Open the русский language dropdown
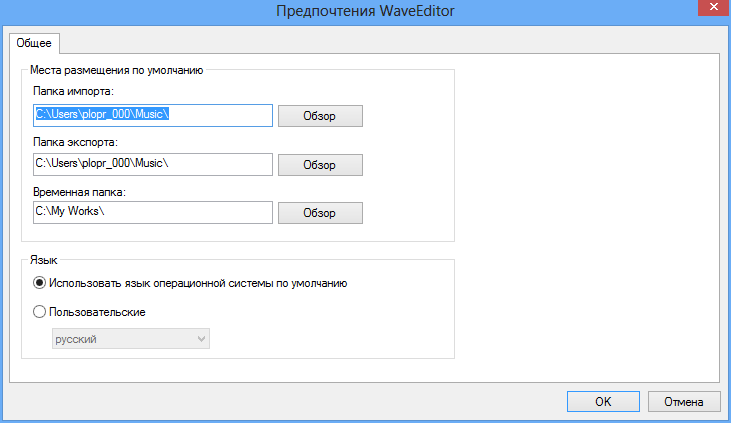Screen dimensions: 731x423 point(131,339)
